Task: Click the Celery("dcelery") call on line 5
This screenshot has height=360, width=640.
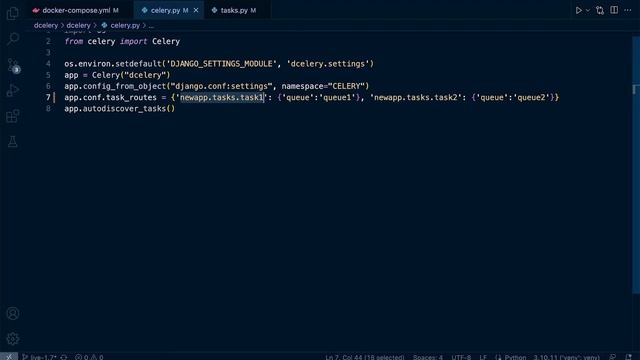Action: point(131,75)
